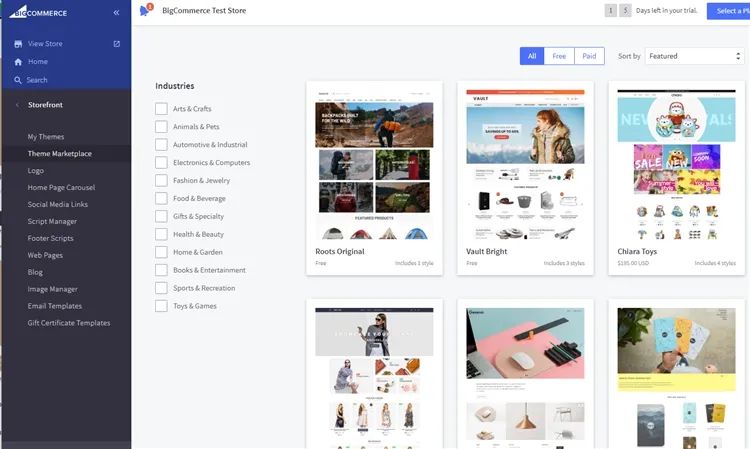Click the Roots Original theme title

coord(340,252)
